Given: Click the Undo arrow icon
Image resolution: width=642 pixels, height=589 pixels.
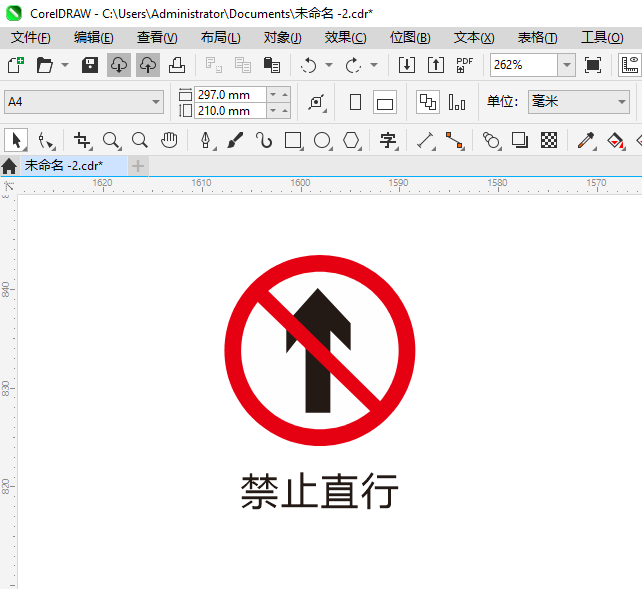Looking at the screenshot, I should 308,65.
